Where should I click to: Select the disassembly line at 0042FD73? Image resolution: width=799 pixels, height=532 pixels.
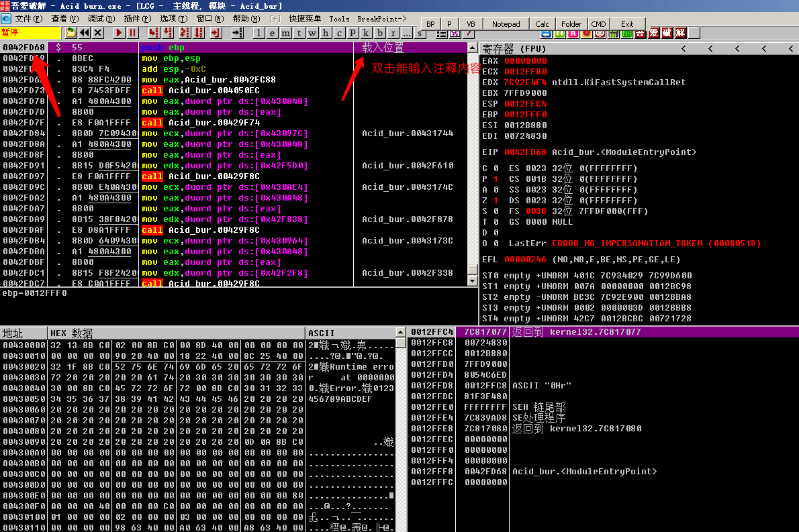(x=234, y=91)
